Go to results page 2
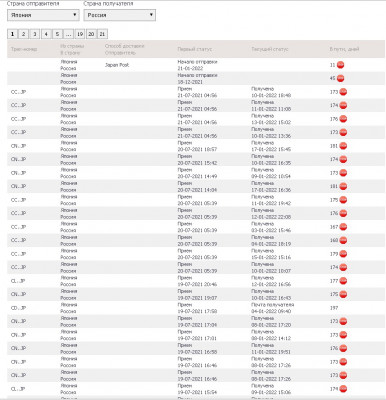The width and height of the screenshot is (386, 400). click(23, 34)
